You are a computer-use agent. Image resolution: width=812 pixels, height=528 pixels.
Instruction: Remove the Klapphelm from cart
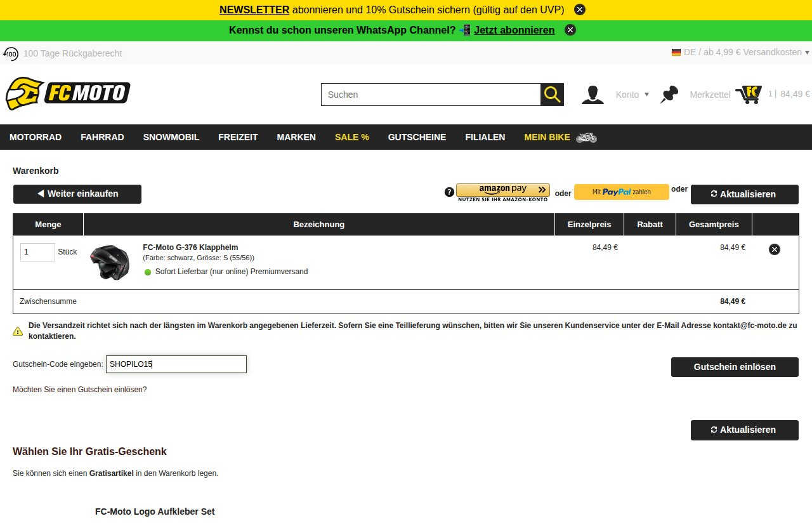[775, 249]
